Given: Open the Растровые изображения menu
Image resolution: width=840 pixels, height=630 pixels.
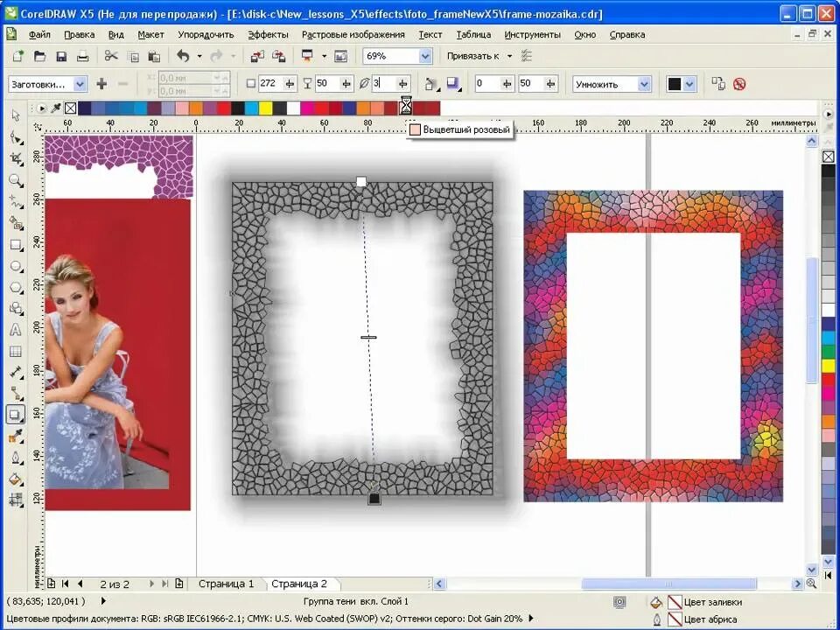Looking at the screenshot, I should tap(353, 34).
